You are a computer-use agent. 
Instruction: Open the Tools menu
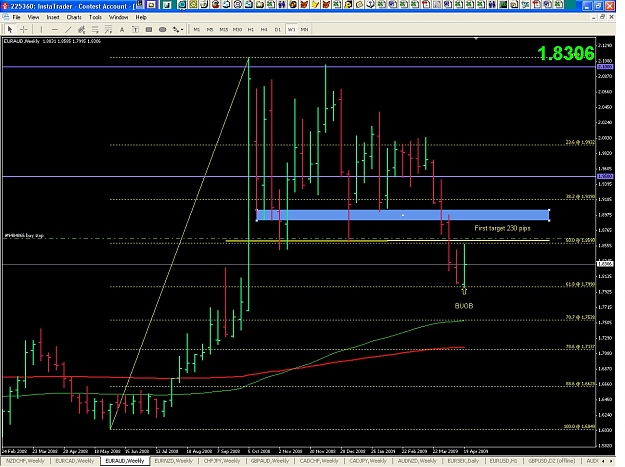pos(95,17)
